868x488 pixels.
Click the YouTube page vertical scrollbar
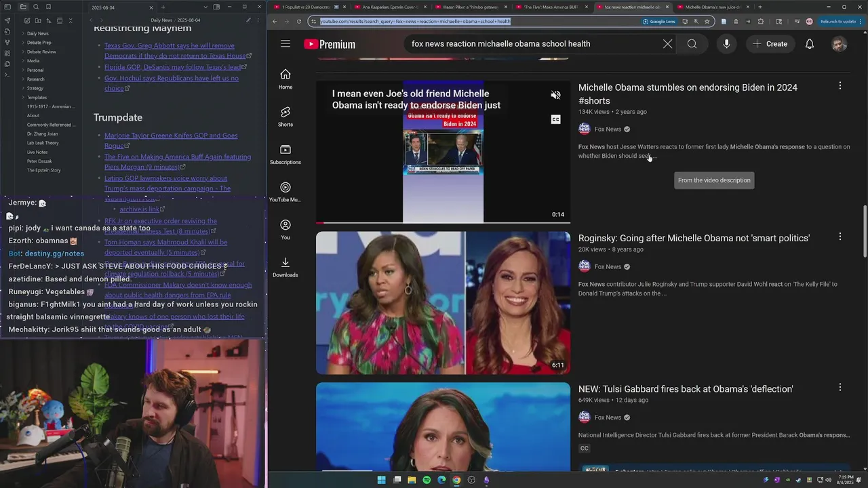[865, 231]
